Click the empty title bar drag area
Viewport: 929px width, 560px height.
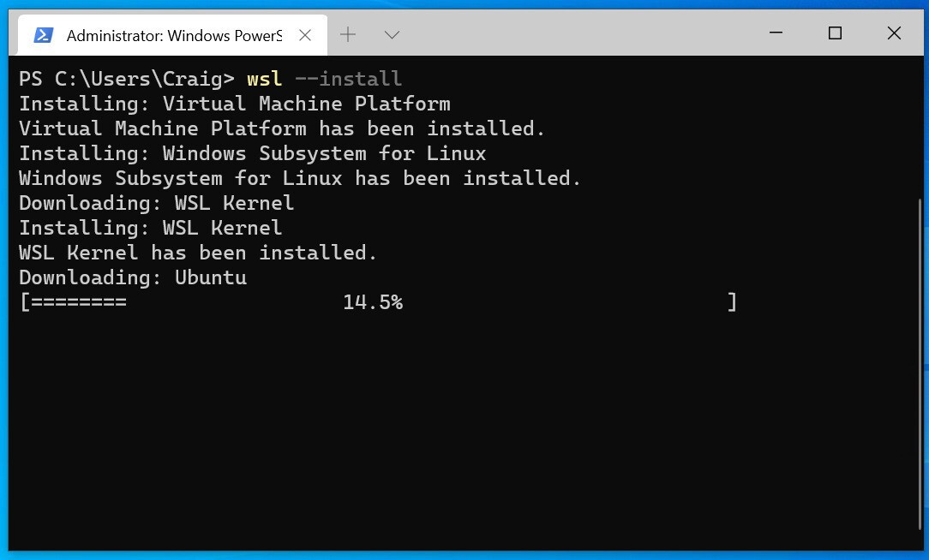coord(583,33)
